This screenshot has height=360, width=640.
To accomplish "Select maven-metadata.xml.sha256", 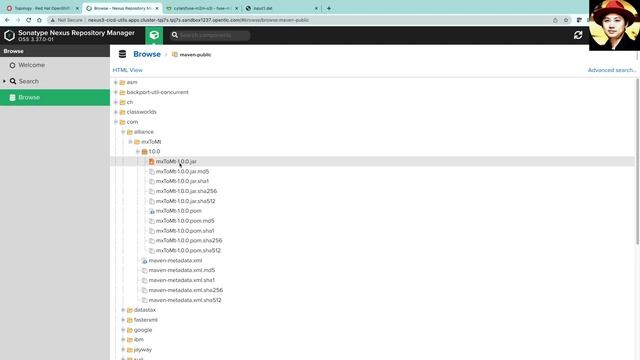I will (x=186, y=290).
